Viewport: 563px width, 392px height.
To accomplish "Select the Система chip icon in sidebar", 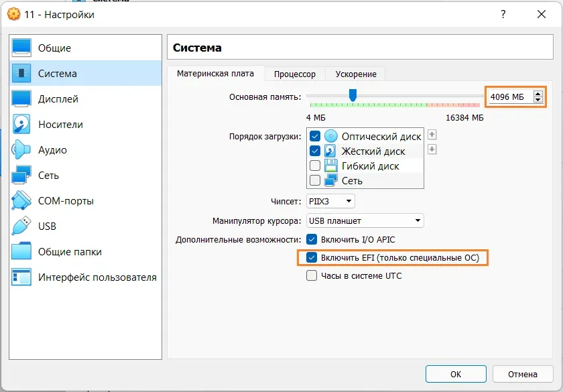I will click(21, 73).
